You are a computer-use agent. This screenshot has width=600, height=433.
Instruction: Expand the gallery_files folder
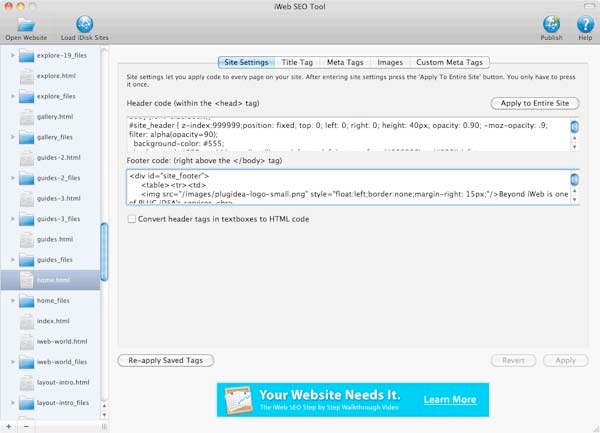[12, 137]
